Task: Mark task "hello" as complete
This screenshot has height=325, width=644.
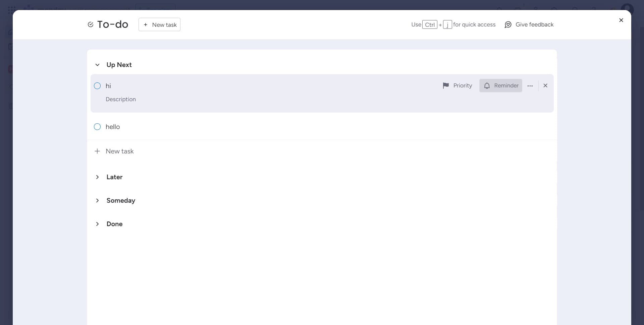Action: 97,127
